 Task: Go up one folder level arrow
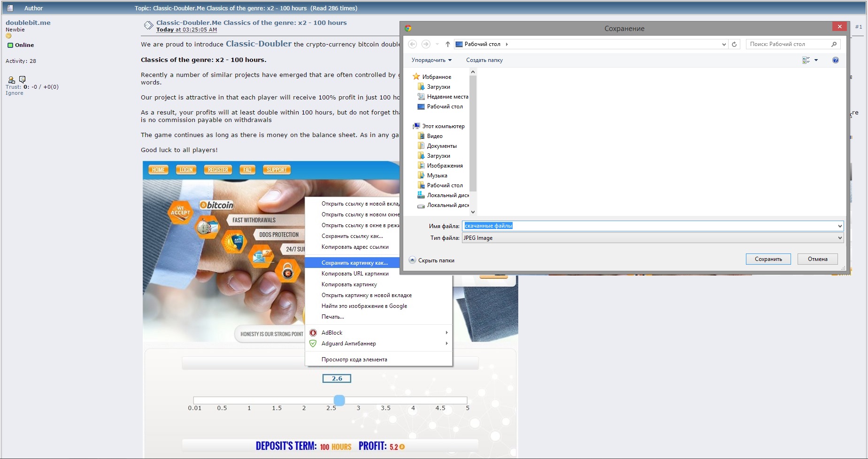[448, 44]
